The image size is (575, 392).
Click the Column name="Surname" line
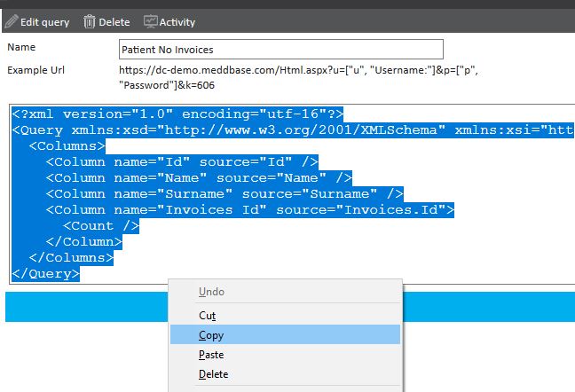[x=224, y=194]
